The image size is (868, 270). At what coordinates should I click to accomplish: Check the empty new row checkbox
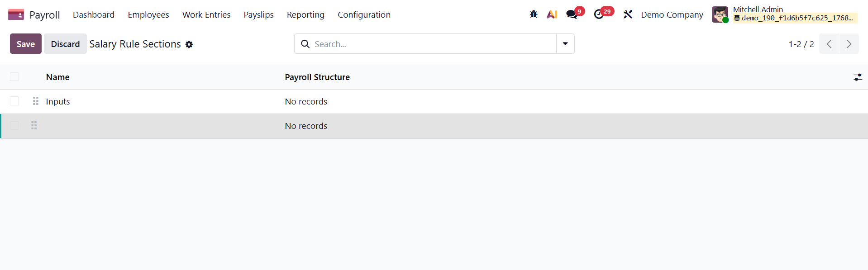tap(14, 126)
